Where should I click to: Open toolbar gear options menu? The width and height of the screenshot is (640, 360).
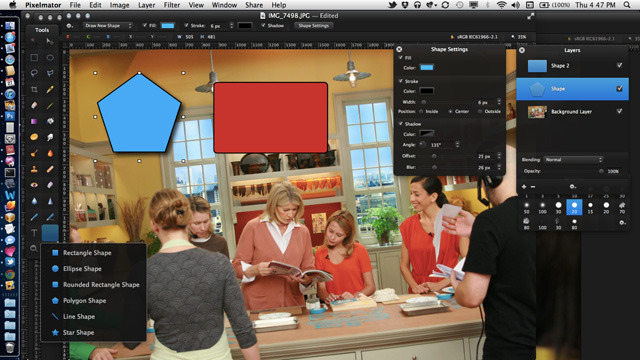point(70,25)
